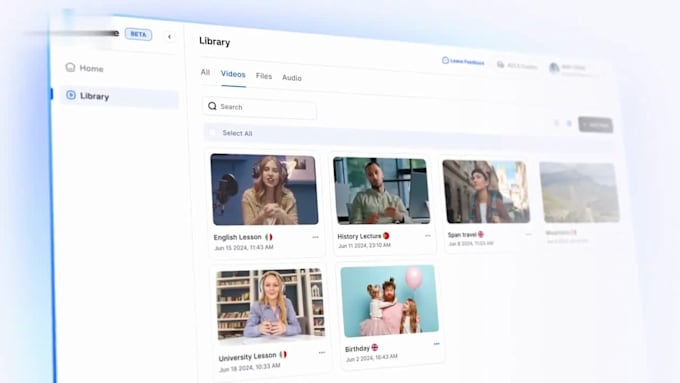Click the University Lesson date, 10:33 AM
Screen dimensions: 680x383
click(250, 367)
